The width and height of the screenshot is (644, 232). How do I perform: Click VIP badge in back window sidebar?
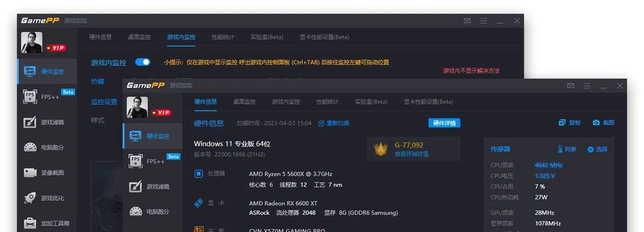tap(56, 48)
